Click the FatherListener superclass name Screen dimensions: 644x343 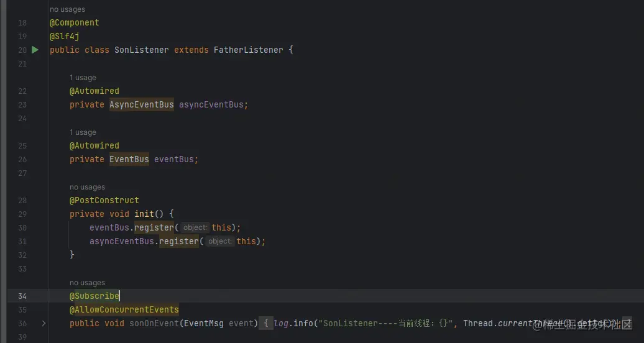click(x=248, y=50)
